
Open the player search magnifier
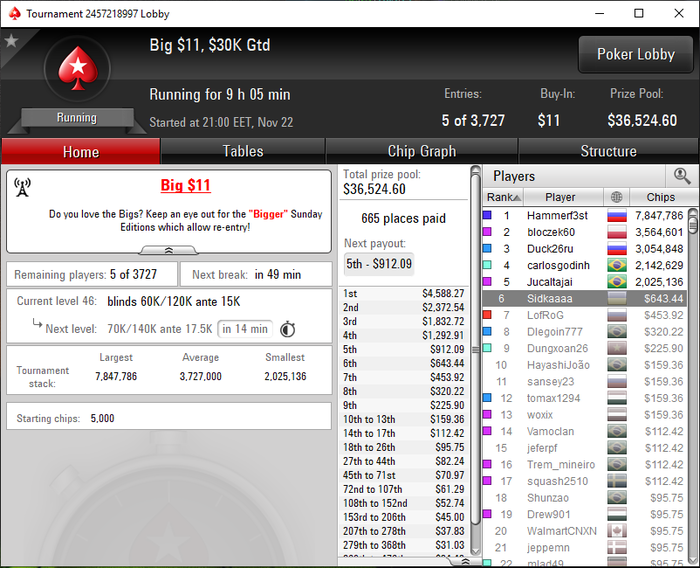[682, 176]
